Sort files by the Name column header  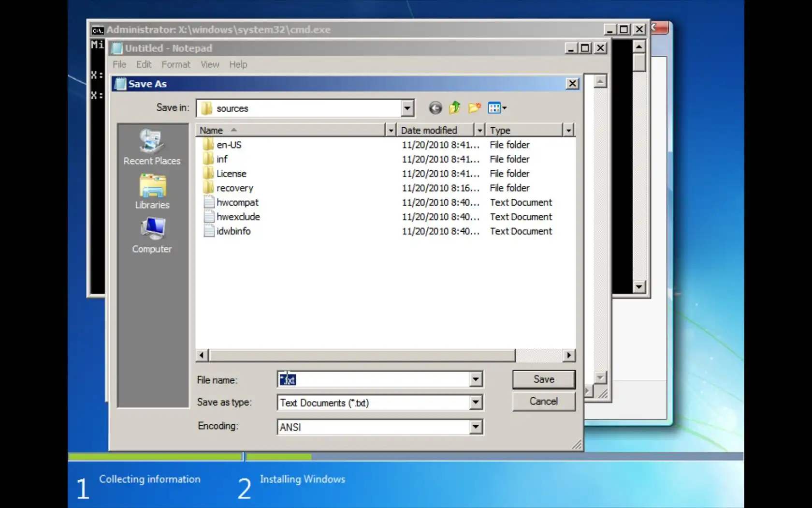pos(291,130)
